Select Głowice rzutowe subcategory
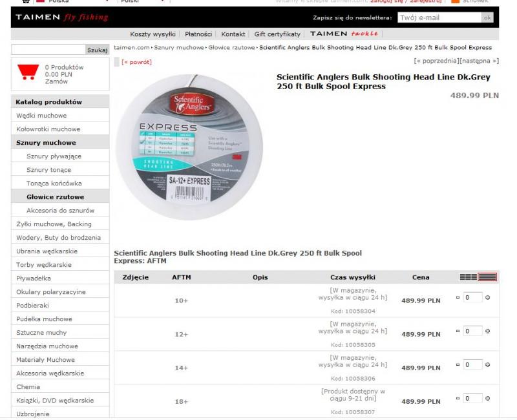The width and height of the screenshot is (517, 420). [x=55, y=197]
